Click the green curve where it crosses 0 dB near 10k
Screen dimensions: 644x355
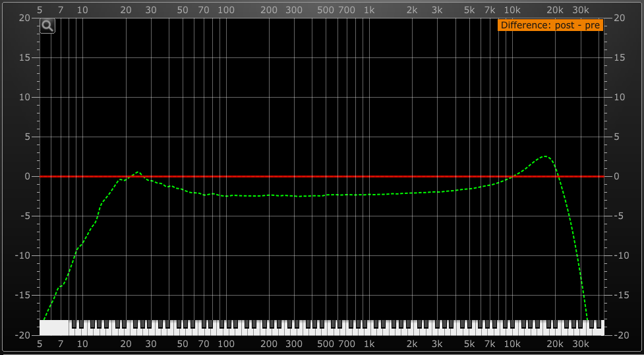512,176
